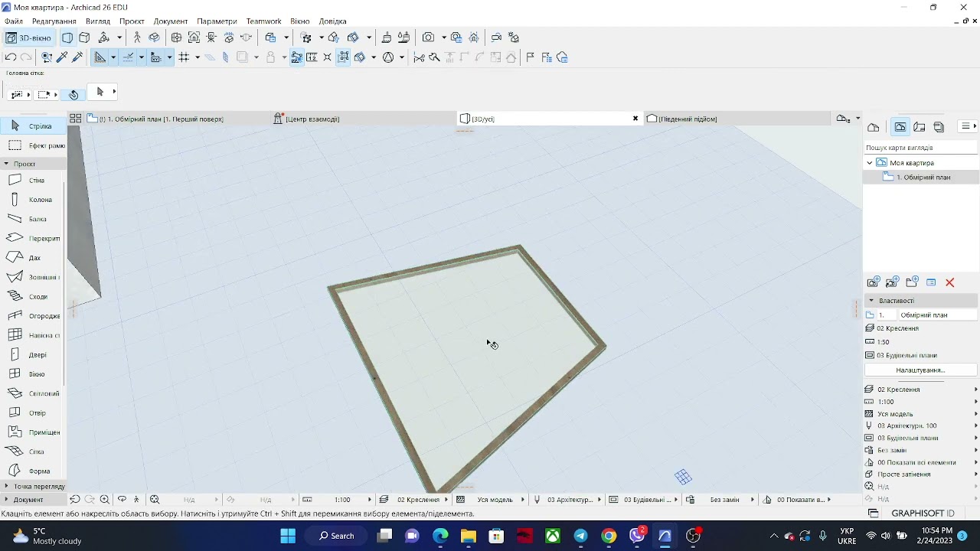980x551 pixels.
Task: Toggle the grid snap button
Action: point(184,57)
